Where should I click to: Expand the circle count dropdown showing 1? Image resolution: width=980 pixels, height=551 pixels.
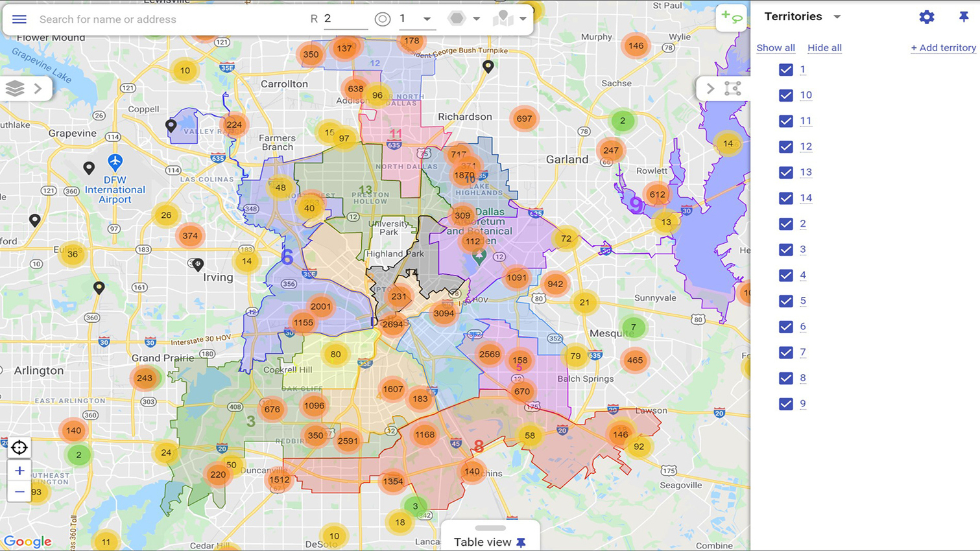426,18
